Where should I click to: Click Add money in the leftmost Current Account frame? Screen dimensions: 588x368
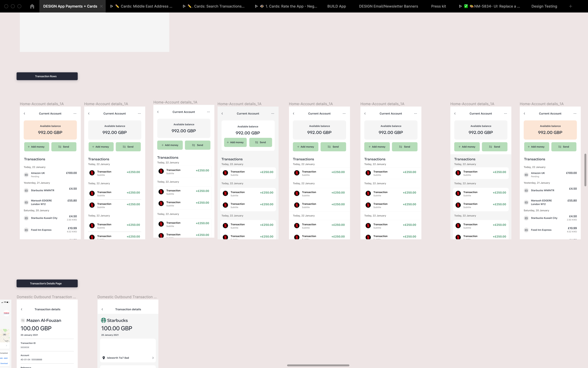coord(36,147)
